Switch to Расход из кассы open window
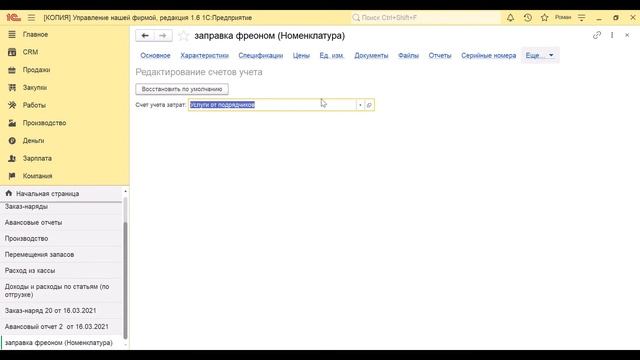Screen dimensions: 640x360 pos(61,270)
